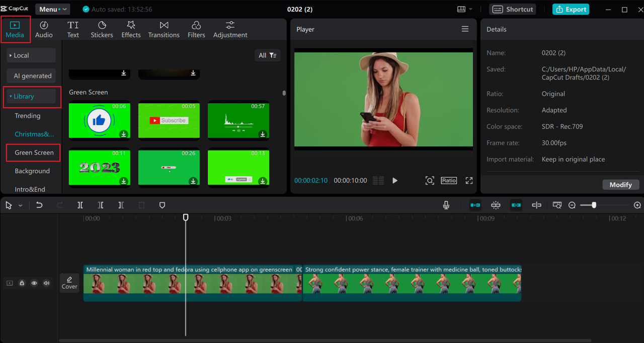This screenshot has width=644, height=343.
Task: Click the Modify button
Action: click(621, 185)
